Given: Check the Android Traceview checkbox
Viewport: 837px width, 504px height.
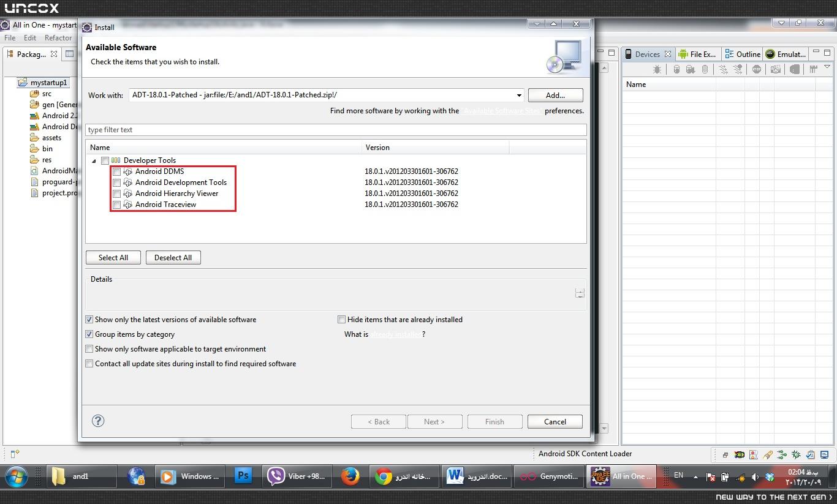Looking at the screenshot, I should [x=116, y=205].
